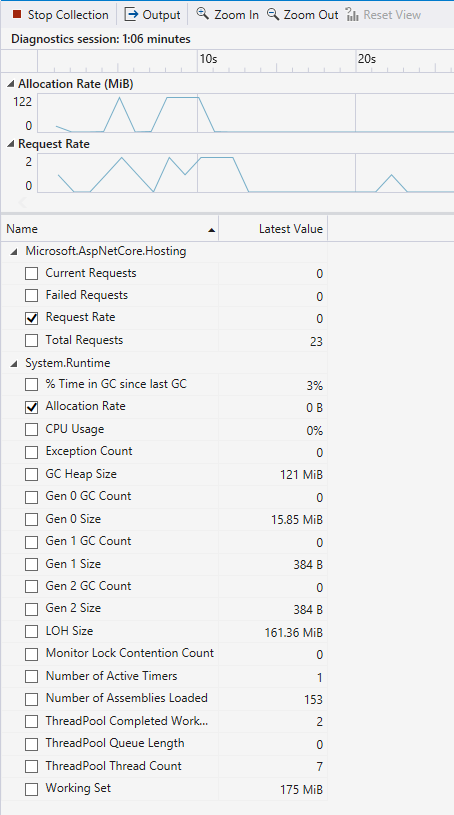Click the Zoom Out magnifier icon
This screenshot has height=815, width=454.
pyautogui.click(x=273, y=14)
